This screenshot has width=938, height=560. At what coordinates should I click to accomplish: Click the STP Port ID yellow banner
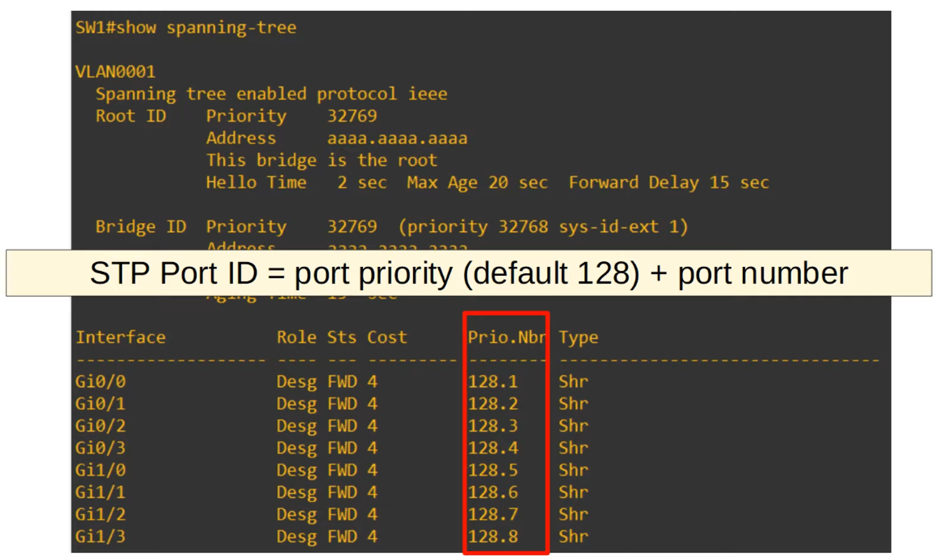pyautogui.click(x=469, y=273)
